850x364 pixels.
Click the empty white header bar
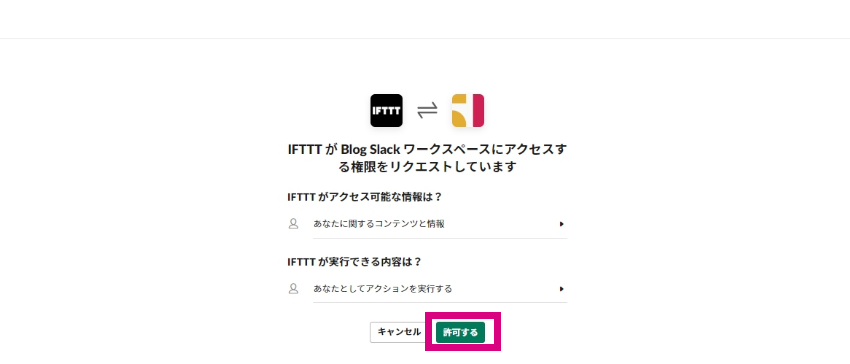point(425,19)
